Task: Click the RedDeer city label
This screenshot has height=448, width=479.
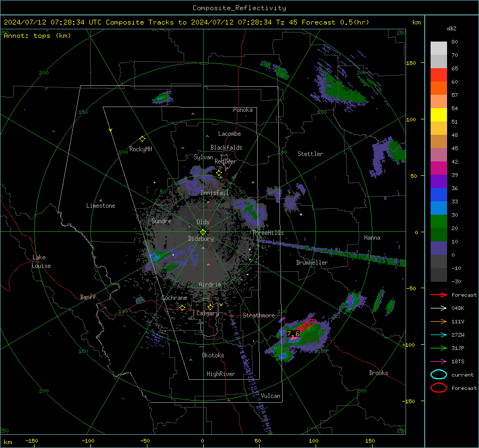Action: tap(226, 161)
